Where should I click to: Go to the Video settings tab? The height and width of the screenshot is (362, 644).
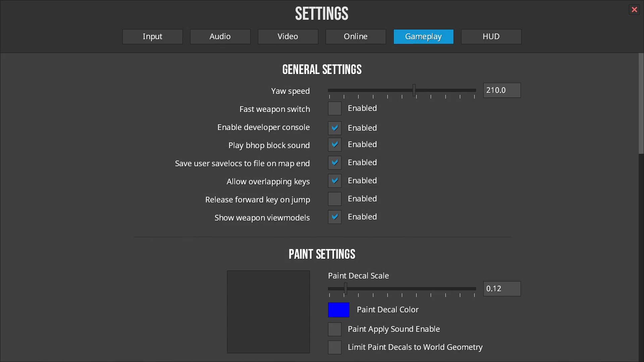click(x=288, y=37)
